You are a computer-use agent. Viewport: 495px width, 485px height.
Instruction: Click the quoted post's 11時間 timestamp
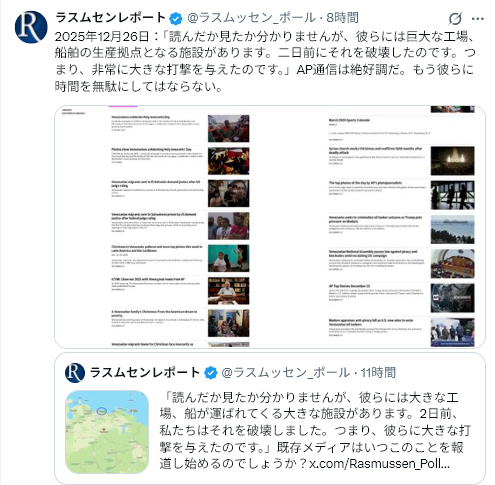coord(378,373)
